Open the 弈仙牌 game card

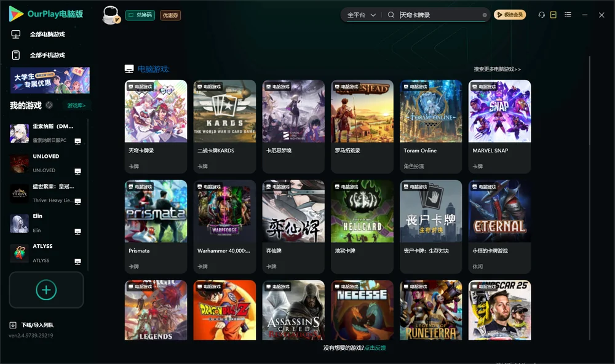coord(293,226)
